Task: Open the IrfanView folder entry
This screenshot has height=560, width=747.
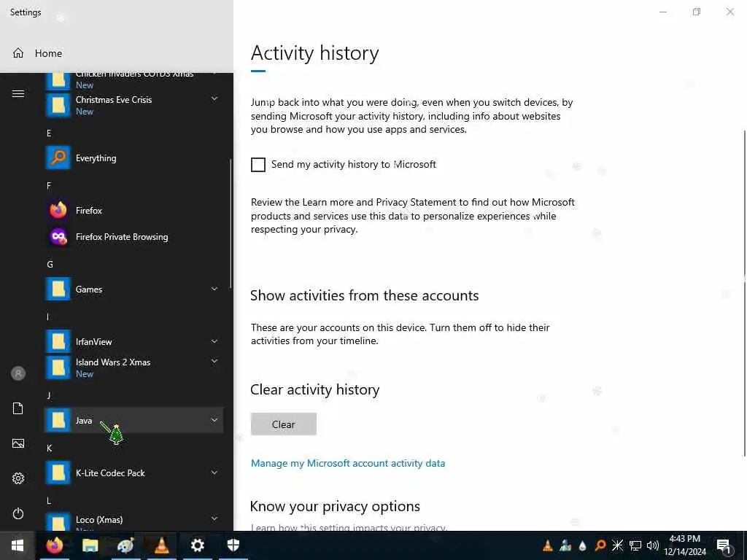Action: point(133,341)
